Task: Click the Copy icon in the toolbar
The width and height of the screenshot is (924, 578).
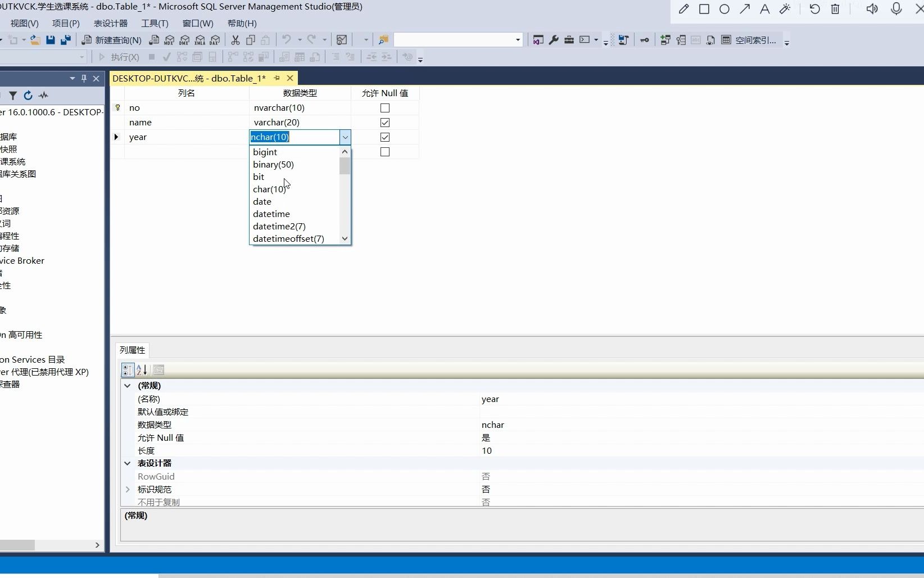Action: [x=251, y=40]
